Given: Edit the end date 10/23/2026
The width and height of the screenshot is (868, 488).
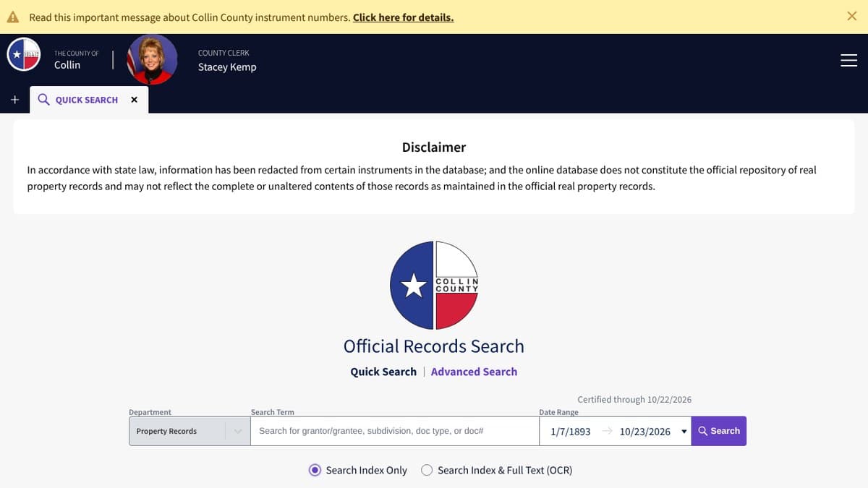Looking at the screenshot, I should coord(644,432).
